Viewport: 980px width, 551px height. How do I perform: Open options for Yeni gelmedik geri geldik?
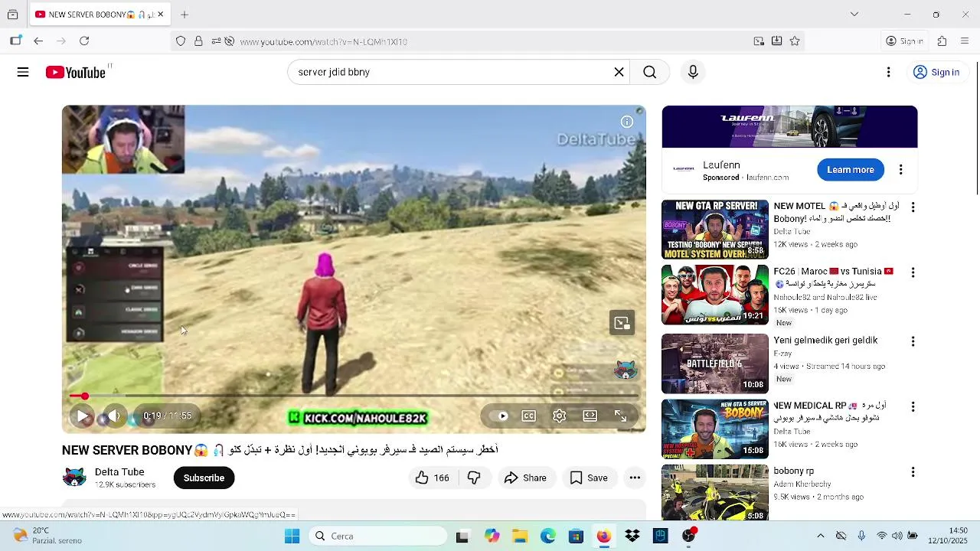pyautogui.click(x=913, y=341)
